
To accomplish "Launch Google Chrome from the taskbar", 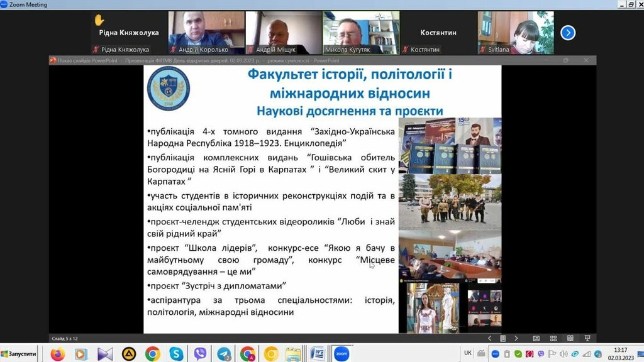I will [x=152, y=354].
